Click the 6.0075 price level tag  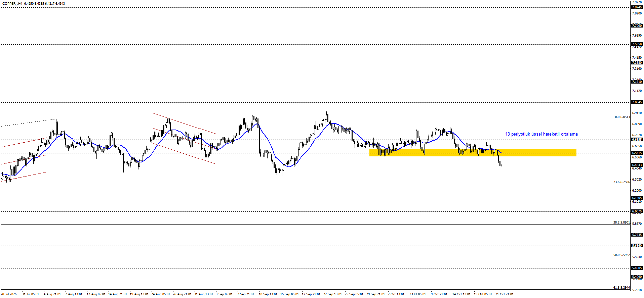coord(637,211)
